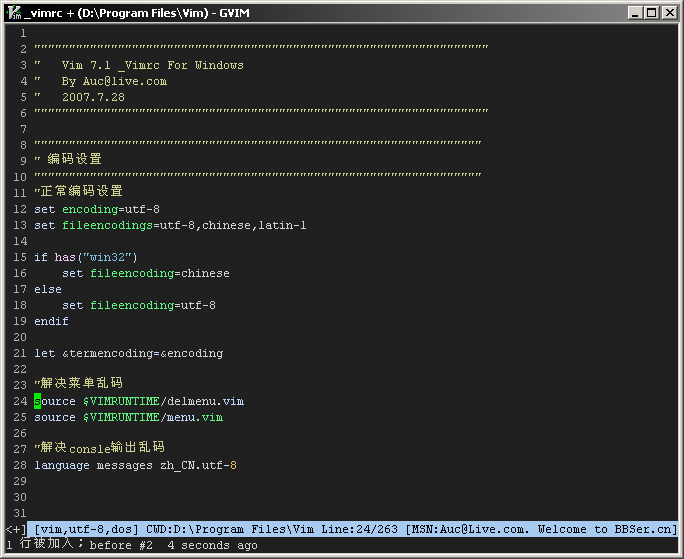This screenshot has width=684, height=559.
Task: Click line number 30 in the gutter
Action: [20, 497]
